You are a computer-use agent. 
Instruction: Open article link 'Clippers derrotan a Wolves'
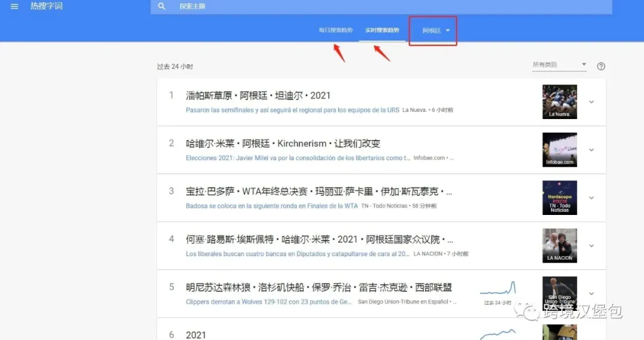pyautogui.click(x=268, y=302)
